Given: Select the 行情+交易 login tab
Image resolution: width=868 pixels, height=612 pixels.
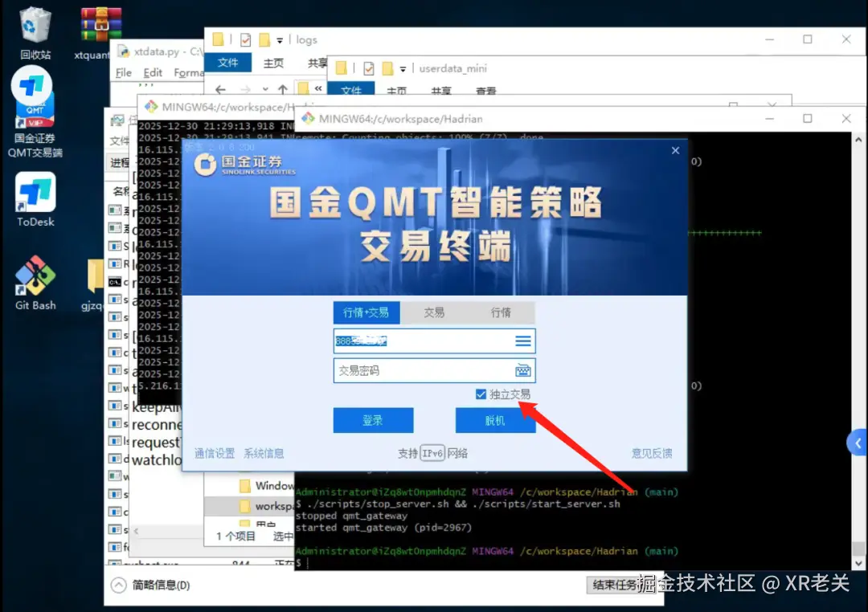Looking at the screenshot, I should point(366,312).
